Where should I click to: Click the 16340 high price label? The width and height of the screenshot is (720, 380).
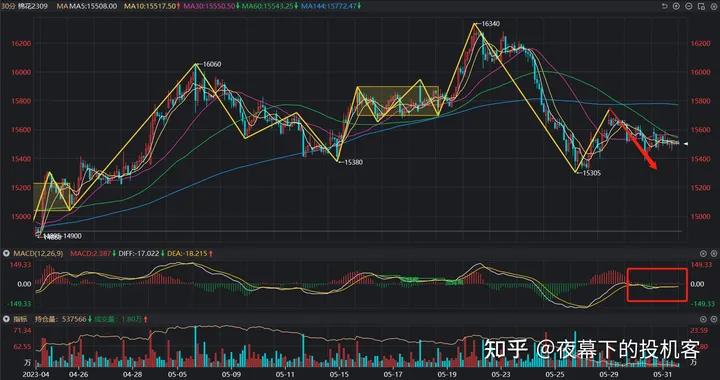click(490, 23)
